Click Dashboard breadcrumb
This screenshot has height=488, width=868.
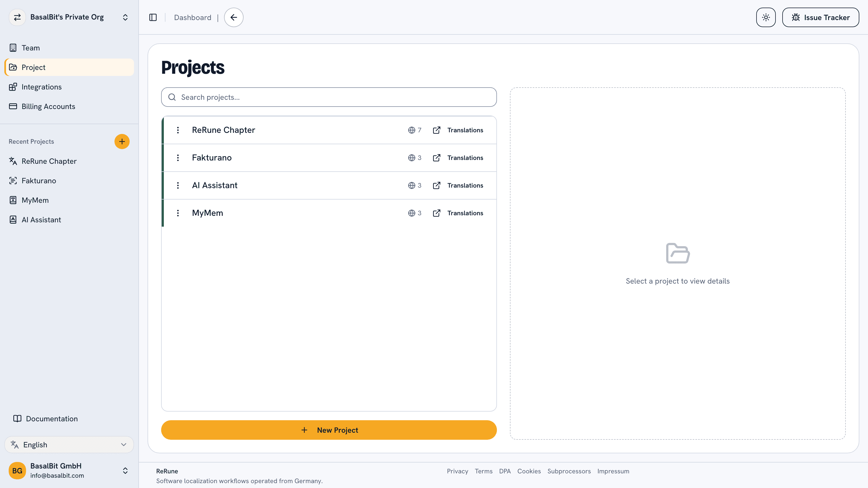pyautogui.click(x=193, y=18)
